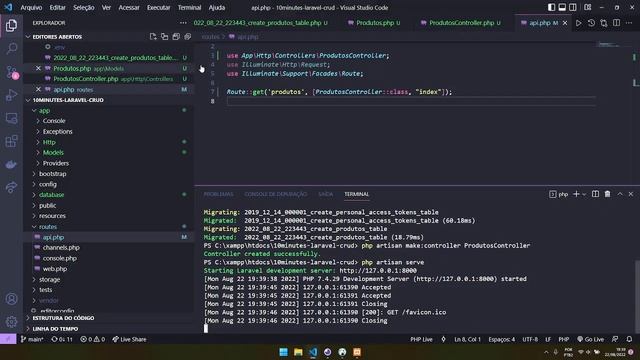Open the timeline history icon in the editor toolbar
Viewport: 640px width, 360px height.
pos(591,23)
